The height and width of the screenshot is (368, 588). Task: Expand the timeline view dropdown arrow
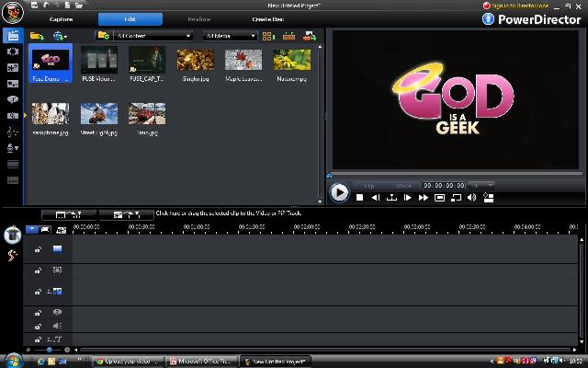32,229
